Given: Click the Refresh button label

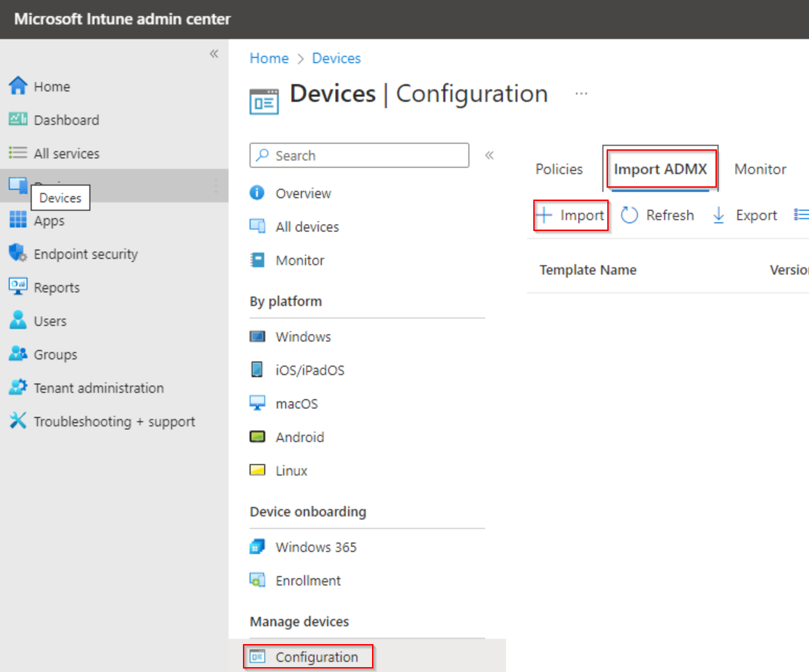Looking at the screenshot, I should [x=669, y=215].
